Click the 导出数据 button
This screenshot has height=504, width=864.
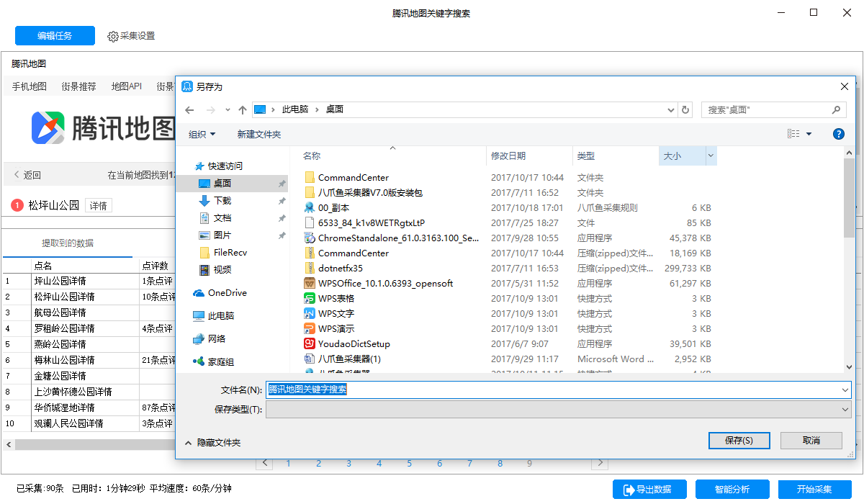click(x=649, y=490)
